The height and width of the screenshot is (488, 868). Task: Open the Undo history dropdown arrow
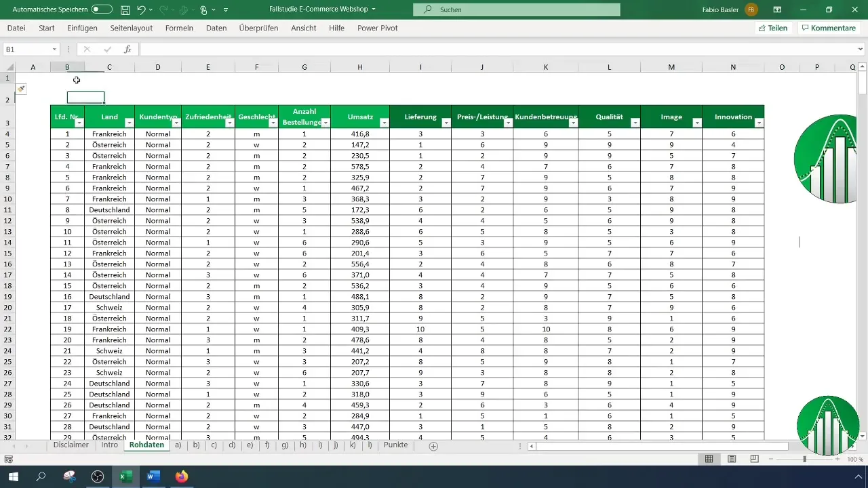point(151,10)
